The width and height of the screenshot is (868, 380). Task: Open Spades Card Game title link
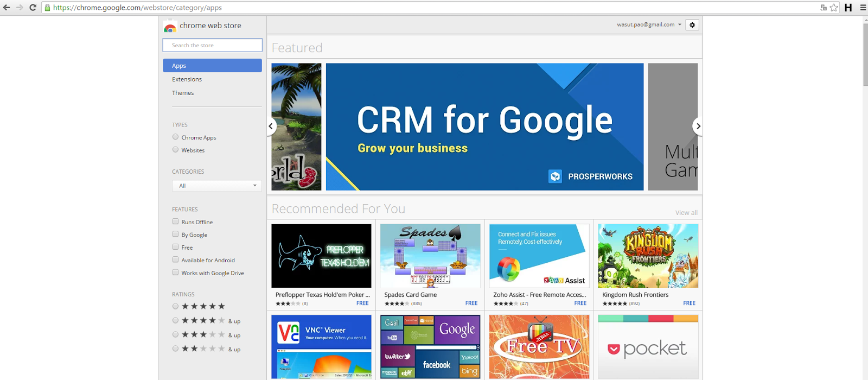(411, 295)
